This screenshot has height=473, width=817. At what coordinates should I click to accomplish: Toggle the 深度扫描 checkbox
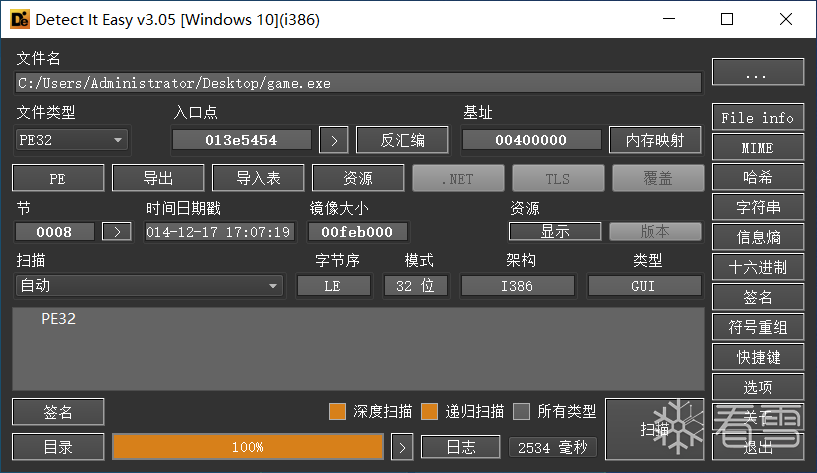pos(337,412)
